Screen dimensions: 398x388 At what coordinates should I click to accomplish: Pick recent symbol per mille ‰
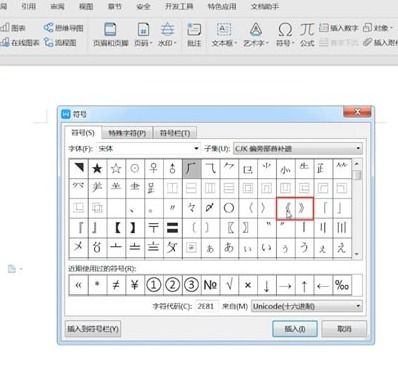coord(342,285)
